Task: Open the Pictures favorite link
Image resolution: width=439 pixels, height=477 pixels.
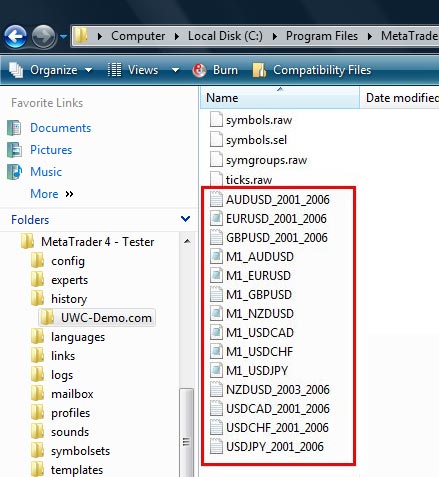Action: click(51, 150)
